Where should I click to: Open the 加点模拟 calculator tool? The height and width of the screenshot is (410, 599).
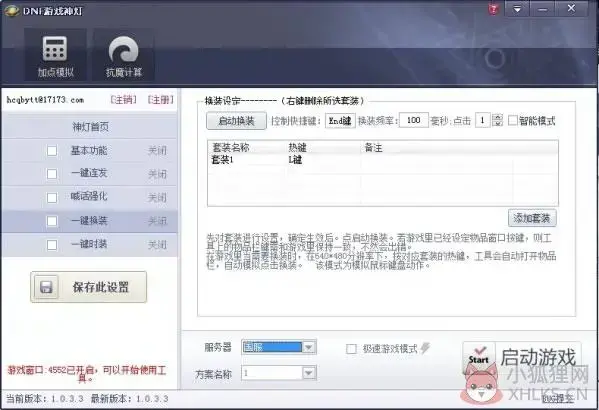click(x=55, y=55)
